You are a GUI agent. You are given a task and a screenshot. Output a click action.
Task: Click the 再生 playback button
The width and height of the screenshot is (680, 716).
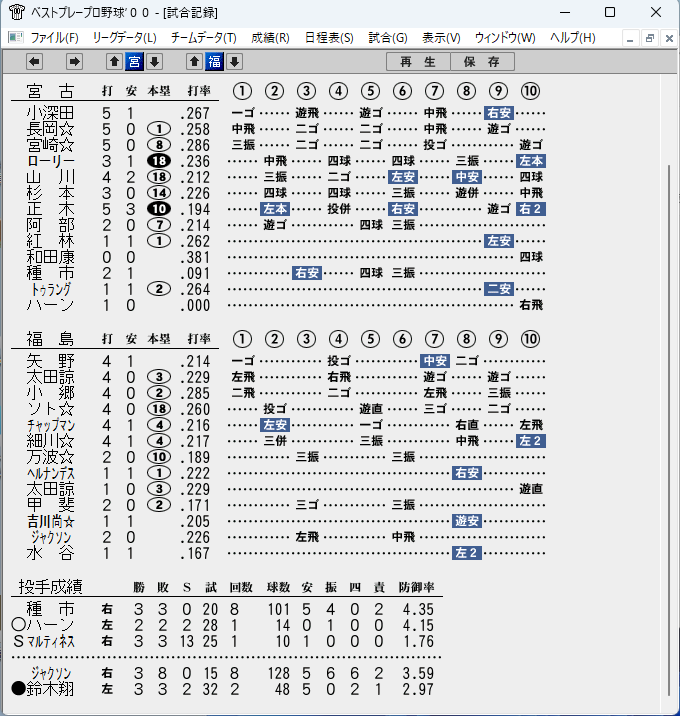pos(418,62)
